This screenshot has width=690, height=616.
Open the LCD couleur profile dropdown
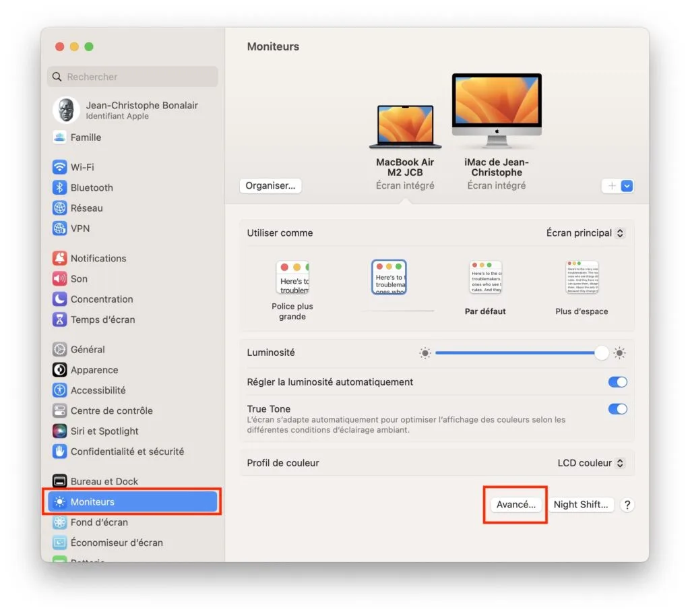pyautogui.click(x=590, y=463)
